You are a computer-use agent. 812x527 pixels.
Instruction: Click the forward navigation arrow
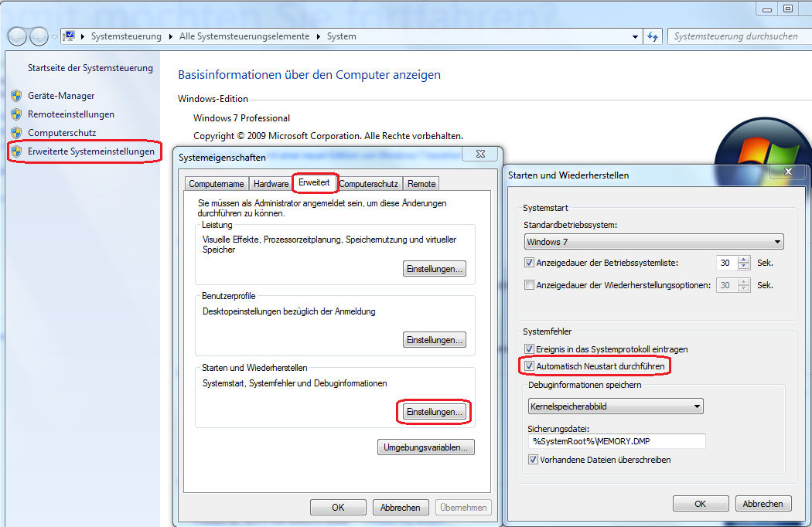[x=39, y=37]
